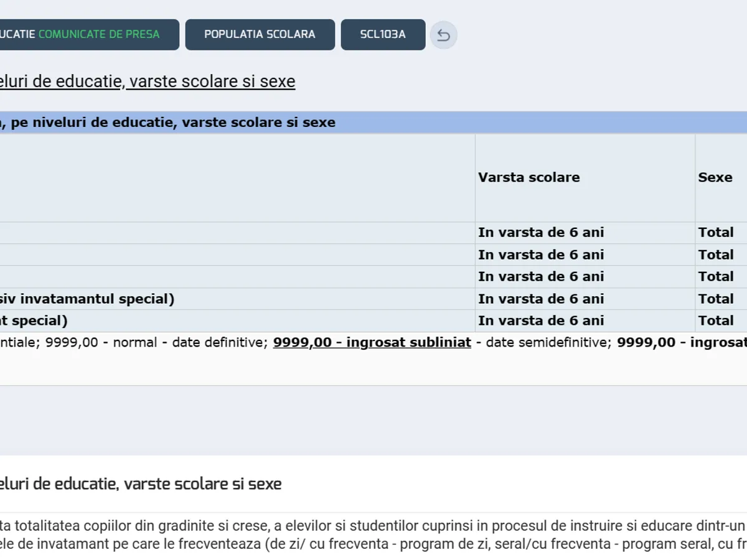Select 'Total' in the last table row

(x=715, y=320)
